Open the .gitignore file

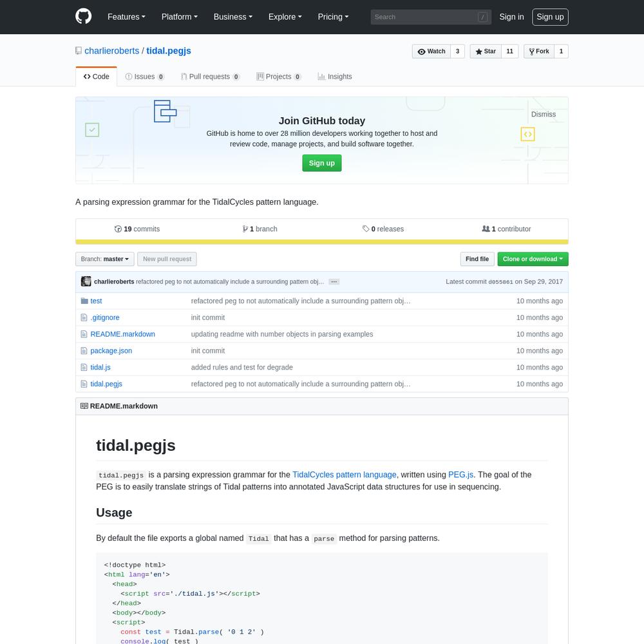click(105, 317)
